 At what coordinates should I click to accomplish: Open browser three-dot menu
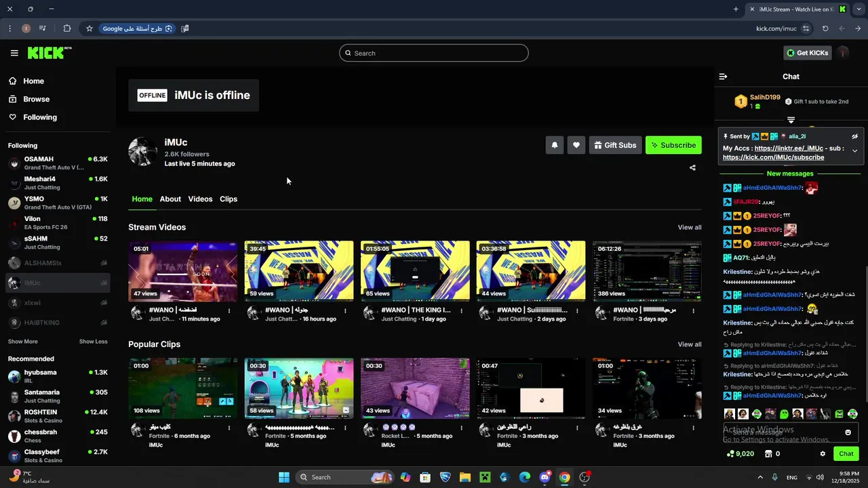click(x=9, y=28)
